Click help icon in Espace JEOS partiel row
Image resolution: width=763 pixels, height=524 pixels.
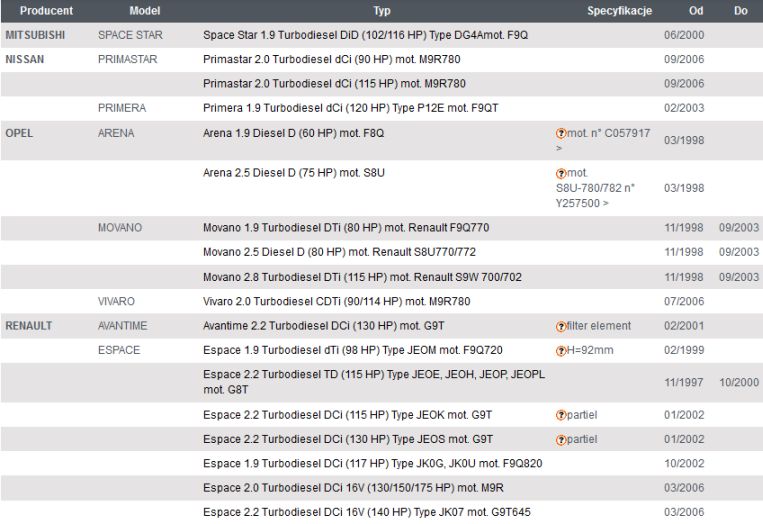pyautogui.click(x=561, y=440)
